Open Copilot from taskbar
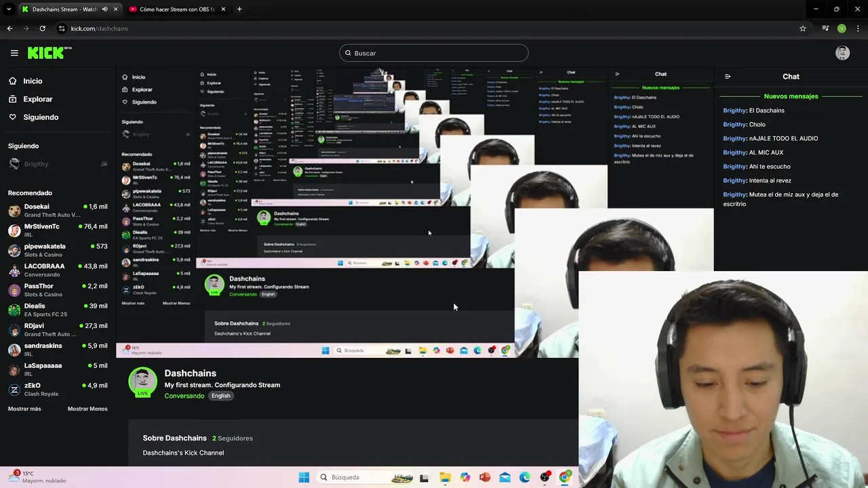 coord(465,477)
